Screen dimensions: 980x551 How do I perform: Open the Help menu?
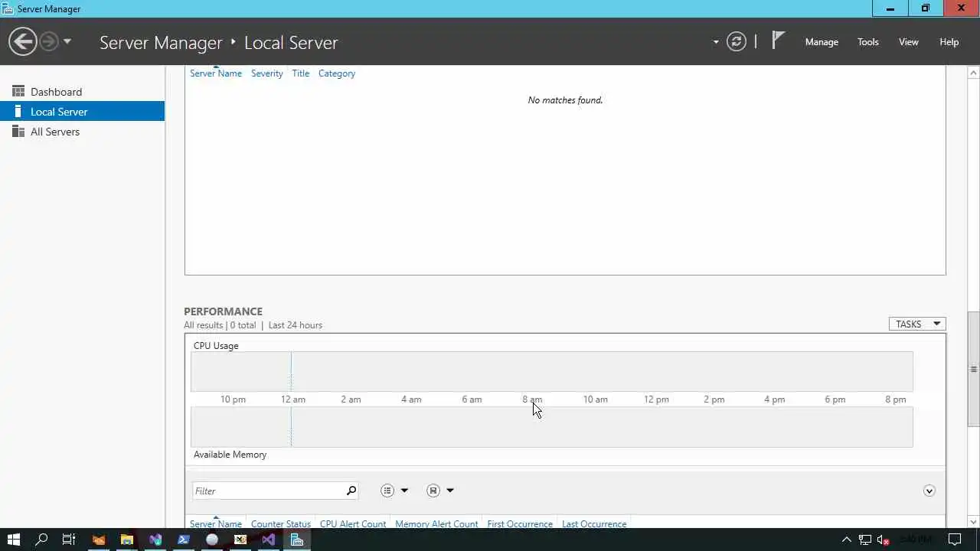[x=949, y=42]
